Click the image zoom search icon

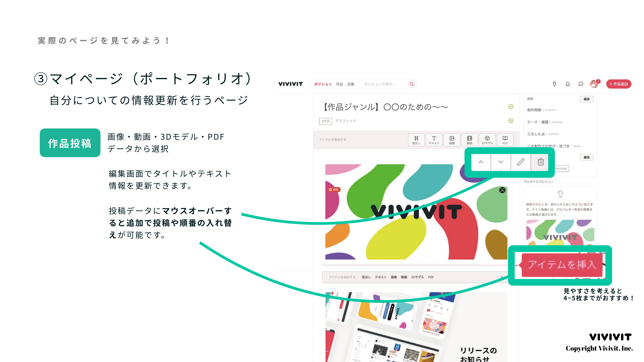(502, 190)
